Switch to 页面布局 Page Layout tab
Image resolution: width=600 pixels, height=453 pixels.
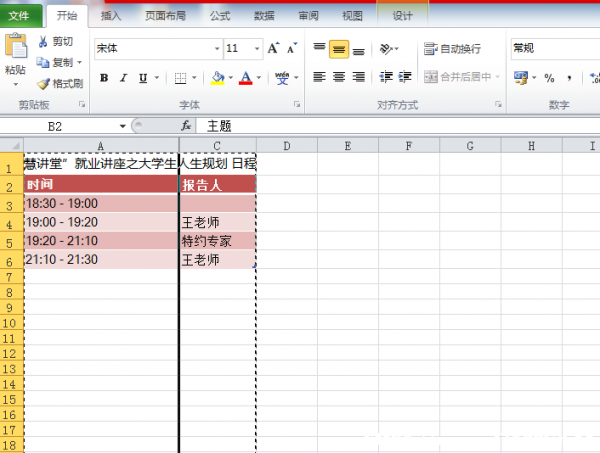pyautogui.click(x=165, y=16)
